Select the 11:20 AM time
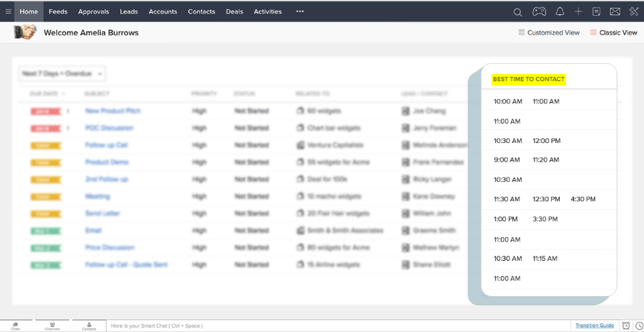This screenshot has height=332, width=644. coord(546,160)
